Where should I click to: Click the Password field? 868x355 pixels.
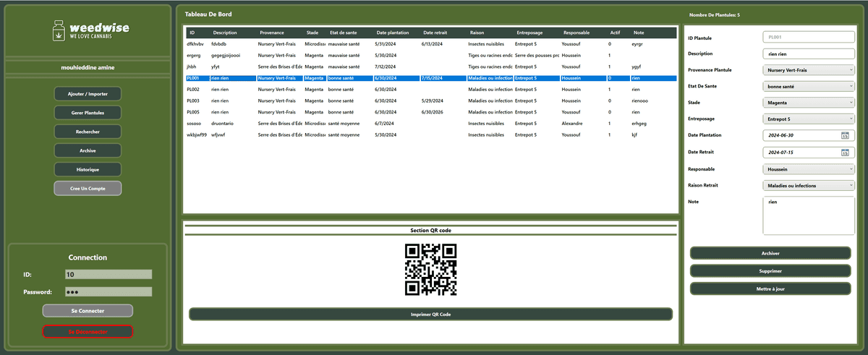click(109, 292)
